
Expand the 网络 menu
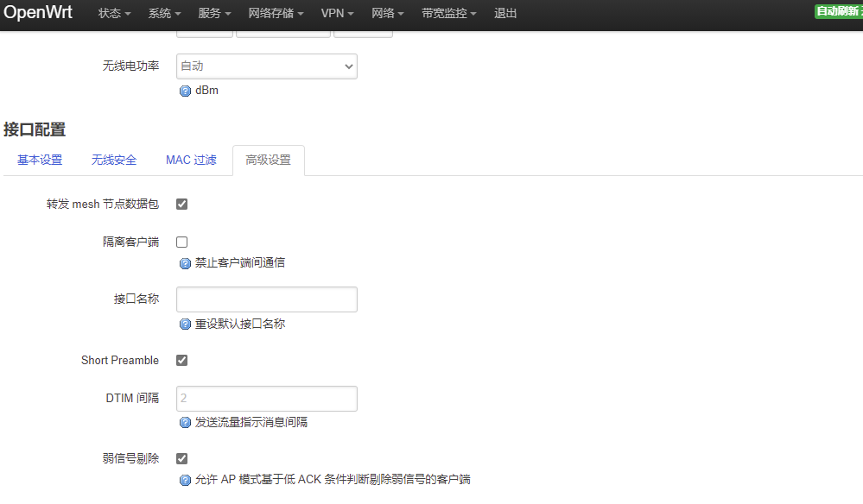click(x=388, y=13)
